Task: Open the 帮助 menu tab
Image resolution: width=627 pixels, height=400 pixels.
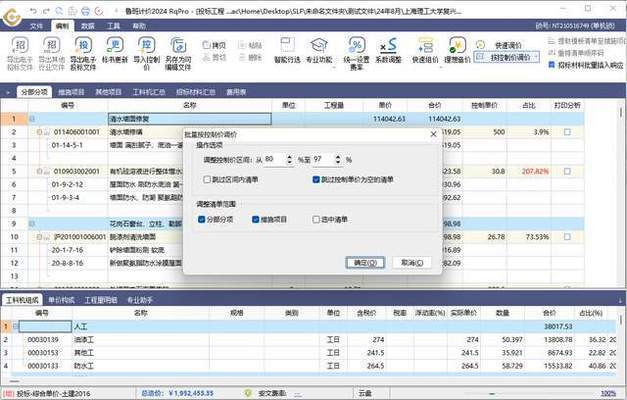Action: (139, 26)
